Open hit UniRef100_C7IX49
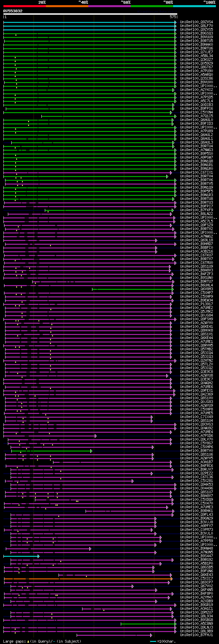 [x=196, y=417]
